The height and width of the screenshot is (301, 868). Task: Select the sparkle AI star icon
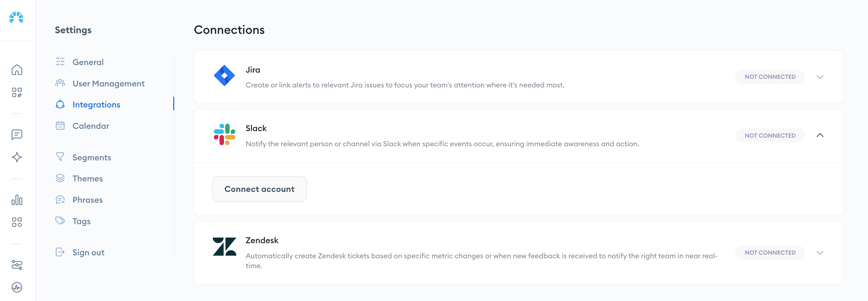coord(17,157)
